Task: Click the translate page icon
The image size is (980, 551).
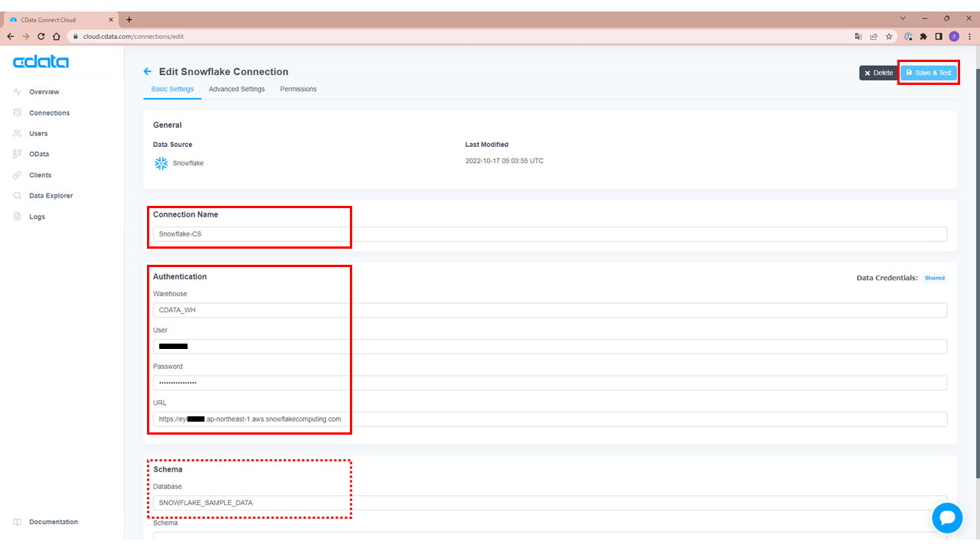Action: click(x=858, y=36)
